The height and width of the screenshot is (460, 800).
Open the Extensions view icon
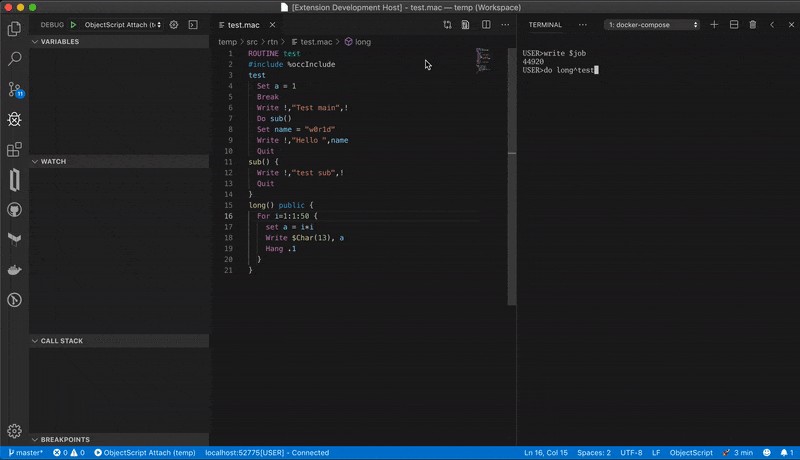pyautogui.click(x=14, y=150)
